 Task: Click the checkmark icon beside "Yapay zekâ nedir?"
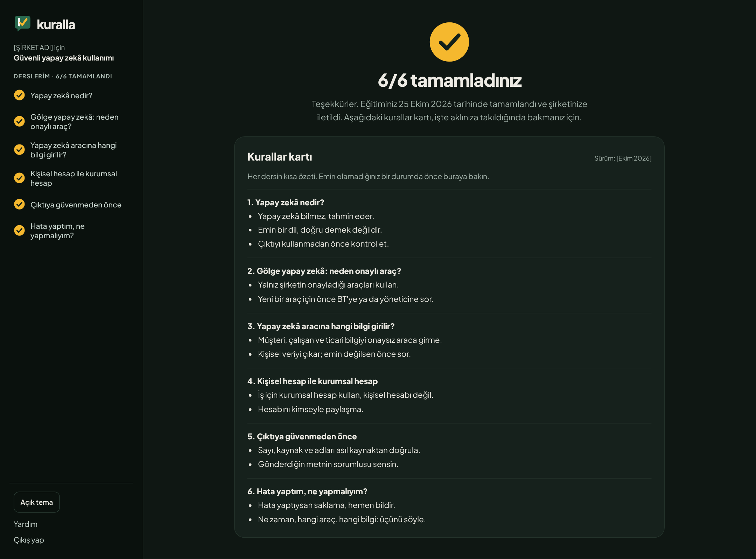point(19,95)
